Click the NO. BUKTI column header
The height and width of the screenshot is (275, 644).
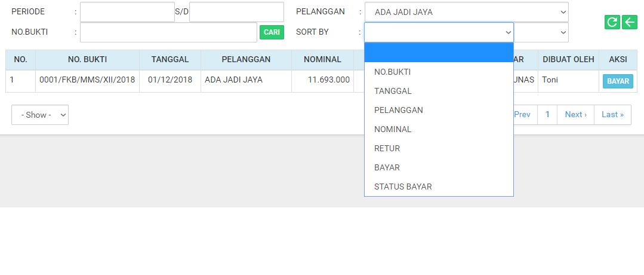[x=87, y=60]
